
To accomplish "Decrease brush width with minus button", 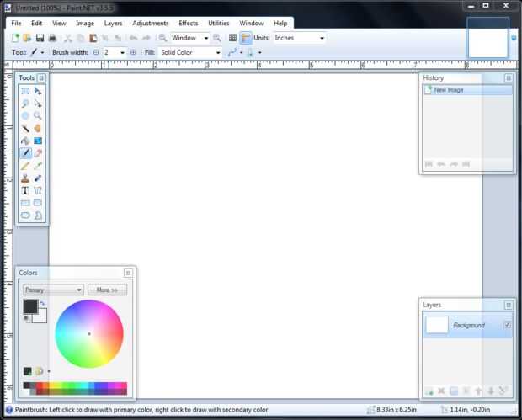I will click(x=96, y=52).
